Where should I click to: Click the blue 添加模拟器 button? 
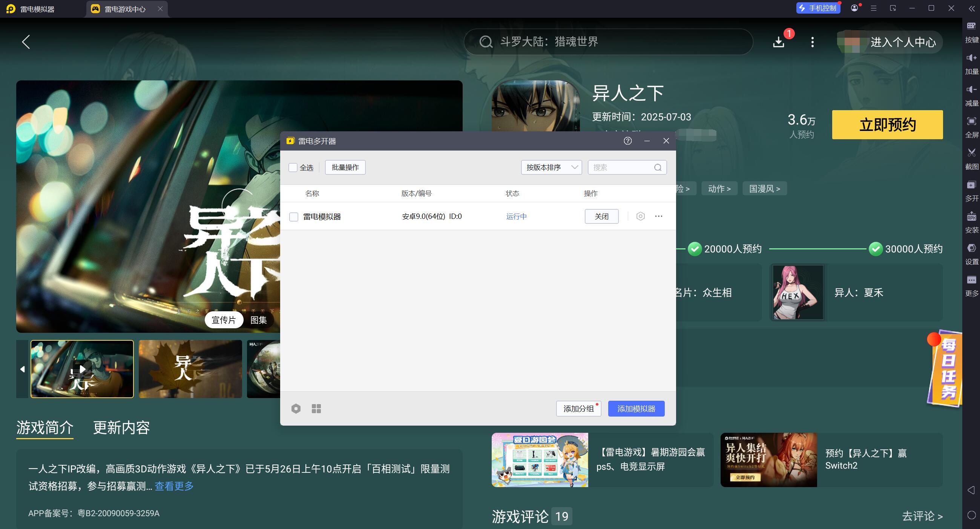(x=636, y=409)
